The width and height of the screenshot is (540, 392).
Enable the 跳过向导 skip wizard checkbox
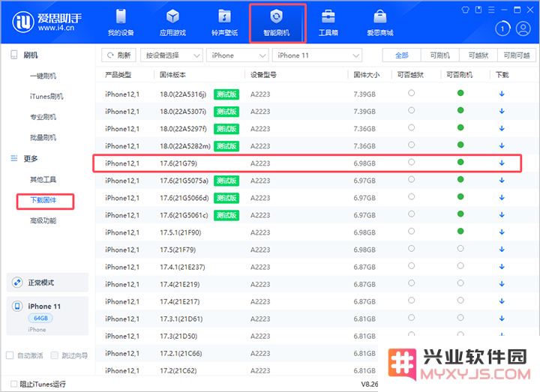[55, 355]
